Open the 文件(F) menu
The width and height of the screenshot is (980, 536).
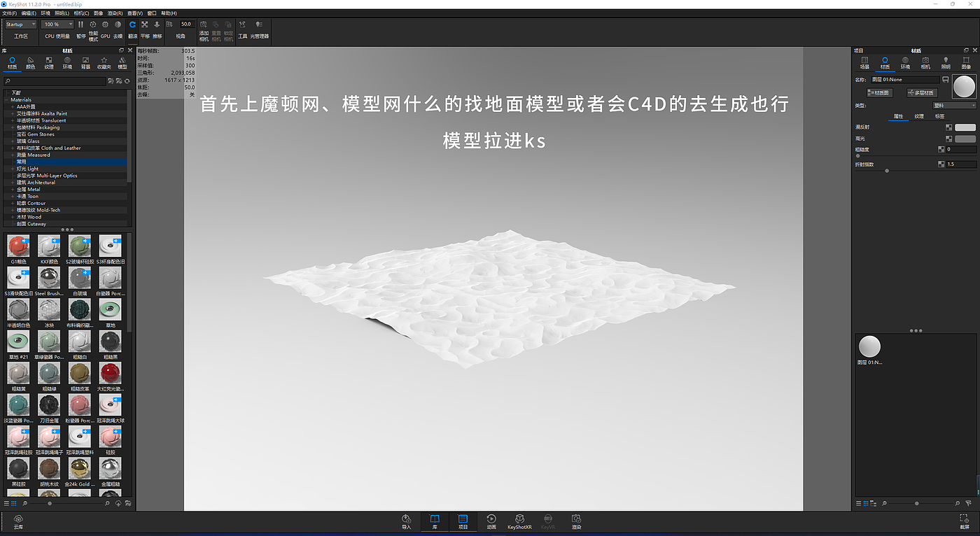10,13
